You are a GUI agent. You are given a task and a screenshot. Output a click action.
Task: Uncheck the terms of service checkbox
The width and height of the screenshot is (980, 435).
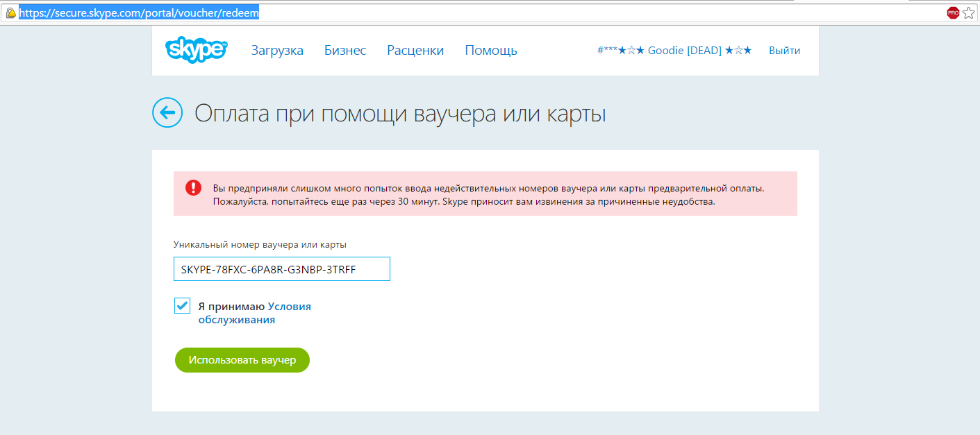182,305
